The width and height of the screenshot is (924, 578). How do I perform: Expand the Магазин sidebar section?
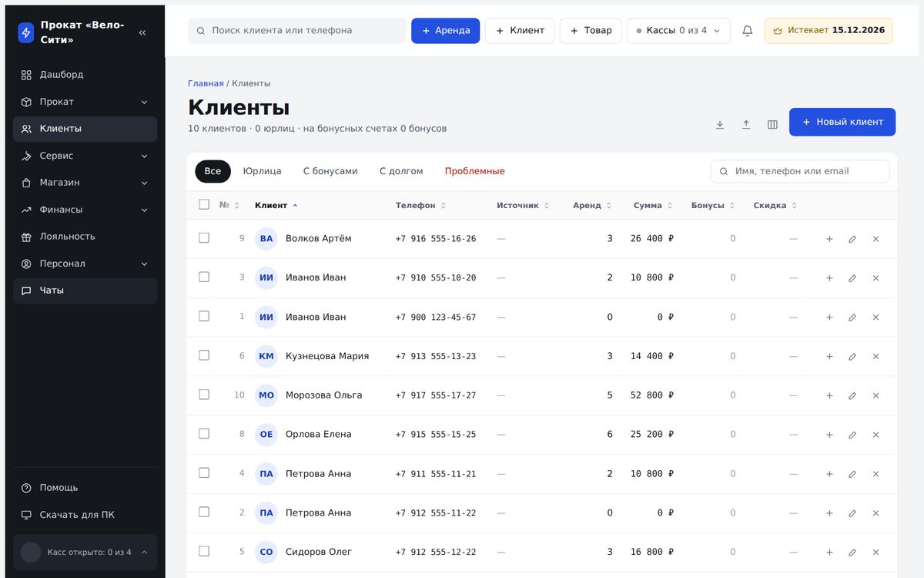(x=85, y=183)
